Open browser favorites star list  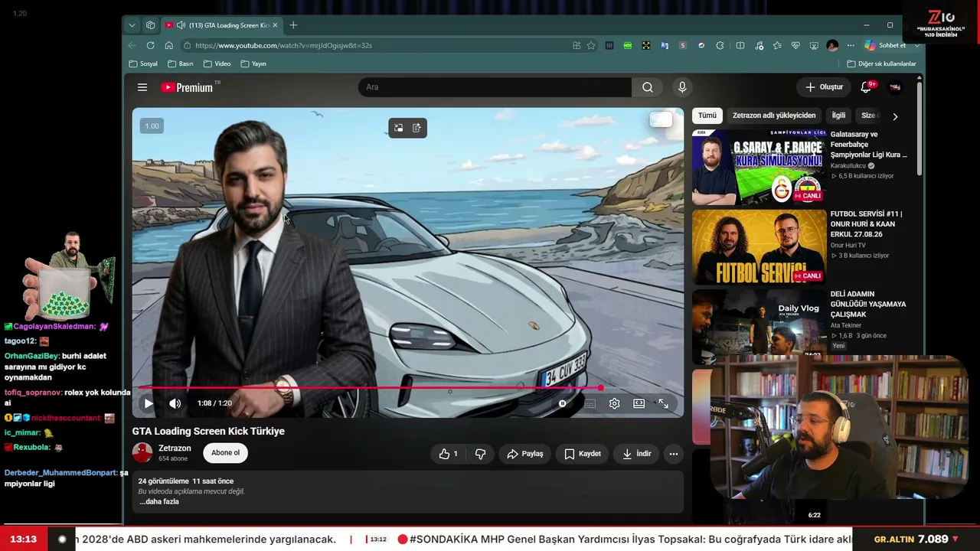click(x=777, y=46)
